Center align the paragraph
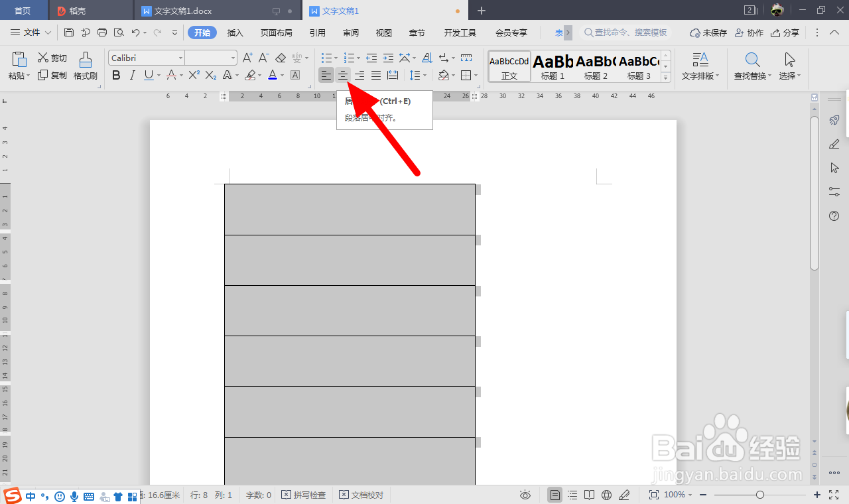 click(343, 75)
